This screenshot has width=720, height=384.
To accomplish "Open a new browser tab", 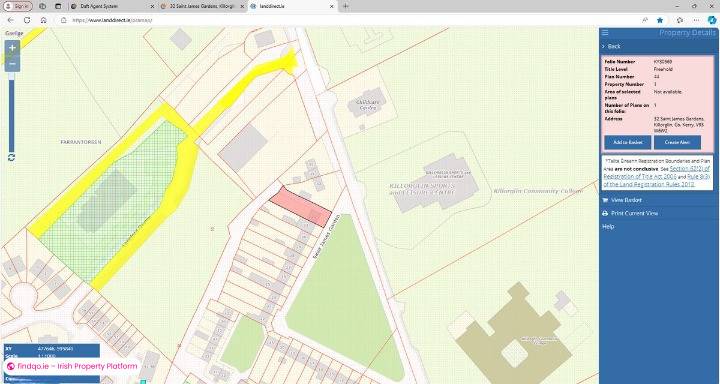I will click(x=346, y=6).
